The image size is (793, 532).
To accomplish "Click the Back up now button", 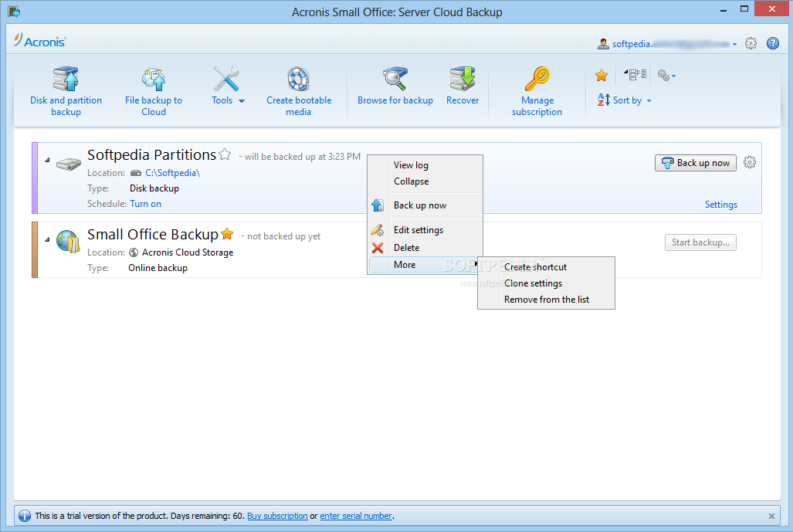I will tap(696, 163).
